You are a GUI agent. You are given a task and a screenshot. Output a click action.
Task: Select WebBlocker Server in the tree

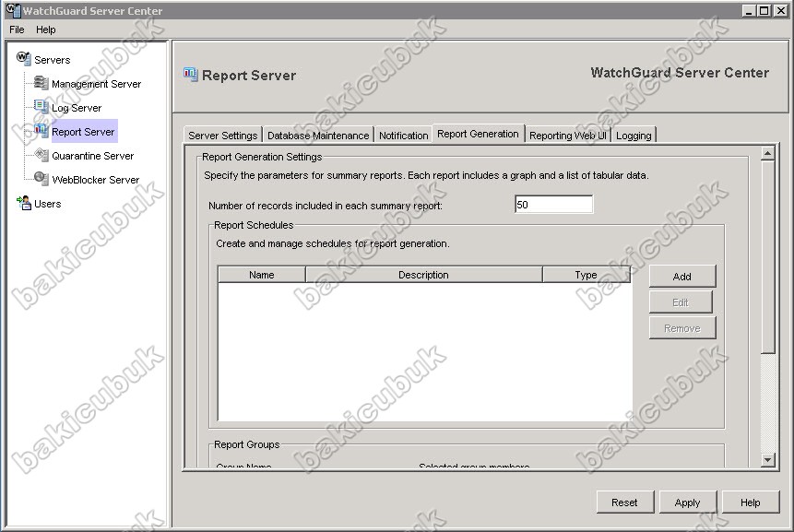(x=96, y=180)
